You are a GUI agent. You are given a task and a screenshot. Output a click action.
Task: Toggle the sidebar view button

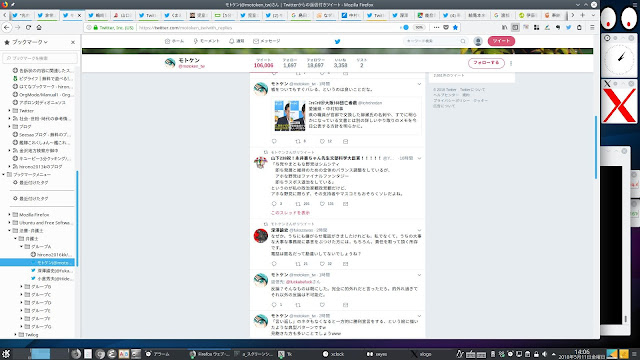(515, 27)
